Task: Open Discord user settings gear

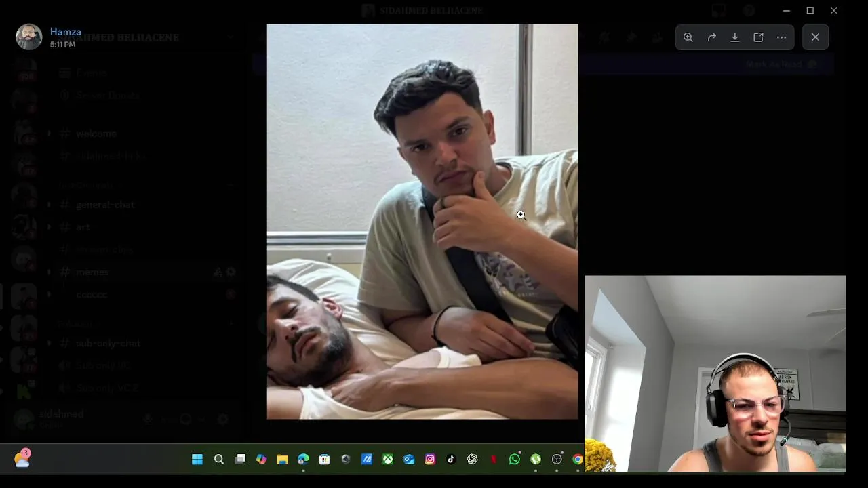Action: click(222, 420)
